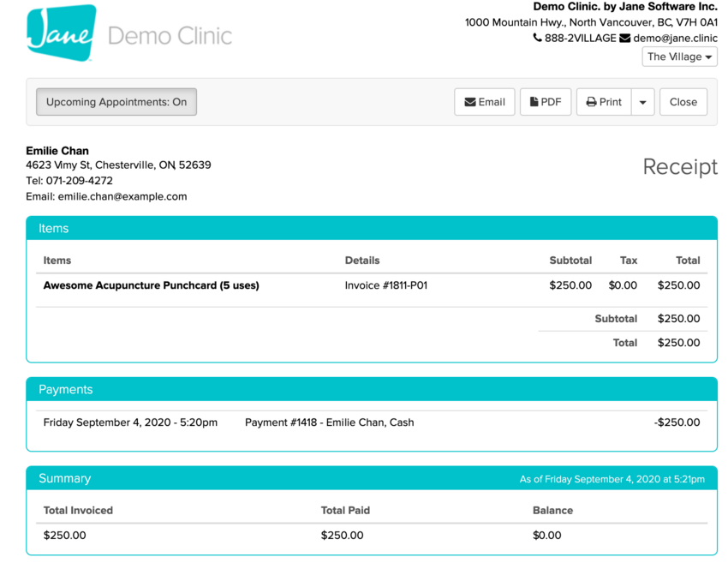728x563 pixels.
Task: Click the envelope icon beside demo@jane.clinic
Action: click(x=624, y=39)
